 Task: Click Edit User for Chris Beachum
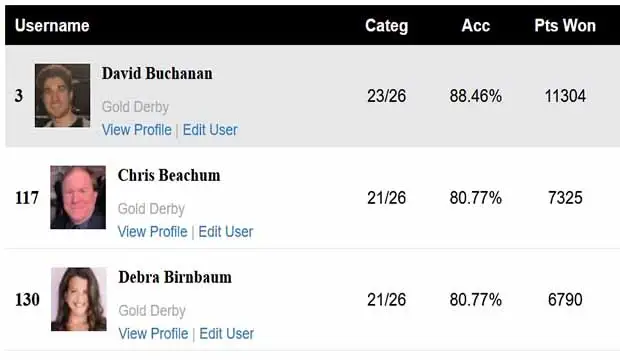tap(226, 231)
